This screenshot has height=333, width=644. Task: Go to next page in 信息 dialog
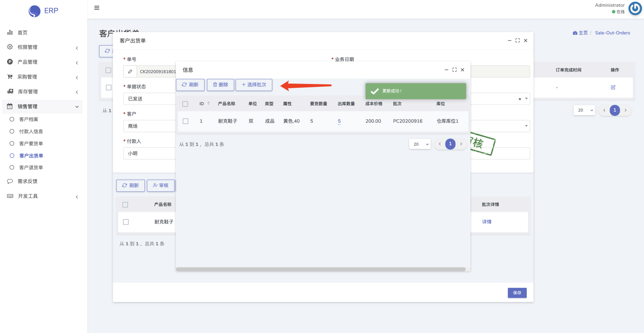[x=461, y=144]
